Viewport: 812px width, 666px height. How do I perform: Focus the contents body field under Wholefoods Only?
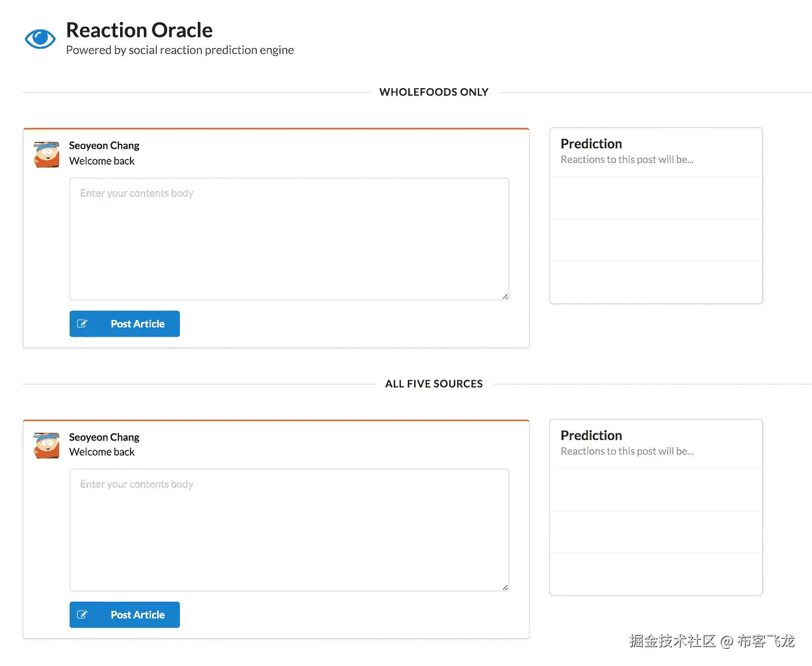289,239
